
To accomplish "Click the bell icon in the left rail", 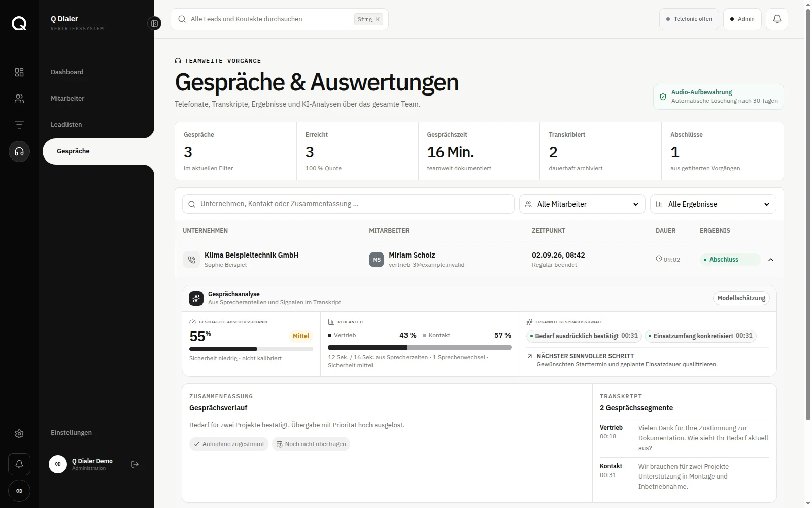I will click(x=19, y=464).
